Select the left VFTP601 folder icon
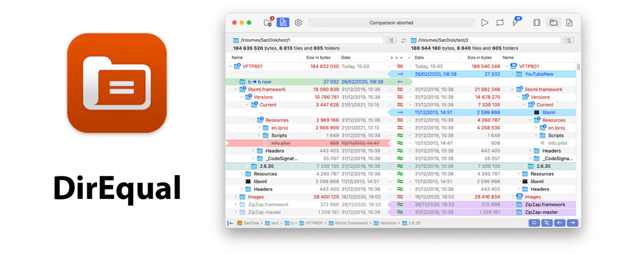 pyautogui.click(x=237, y=66)
